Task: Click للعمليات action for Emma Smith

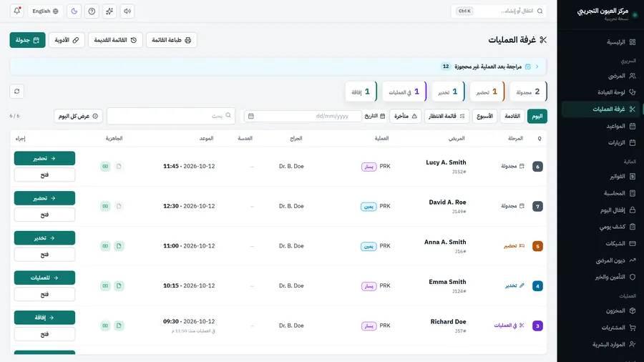Action: point(44,278)
